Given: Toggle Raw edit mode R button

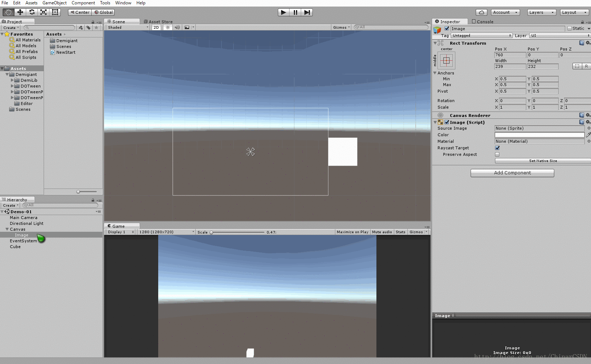Looking at the screenshot, I should click(x=586, y=66).
